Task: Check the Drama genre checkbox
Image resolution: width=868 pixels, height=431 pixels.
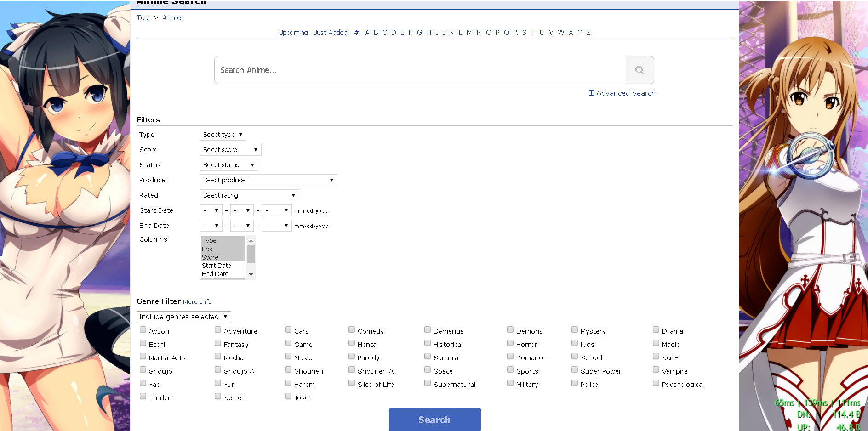Action: pos(656,330)
